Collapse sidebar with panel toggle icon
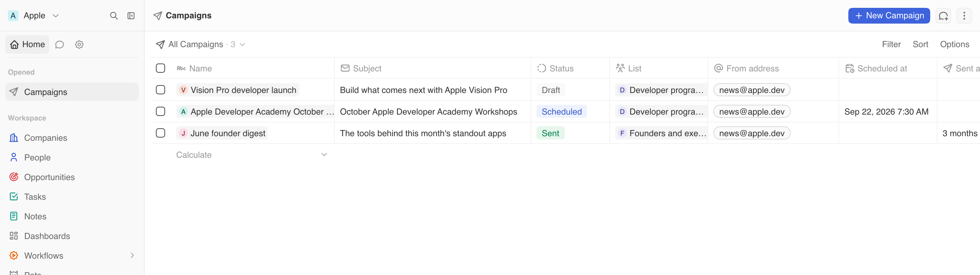Screen dimensions: 980x275 (x=131, y=16)
